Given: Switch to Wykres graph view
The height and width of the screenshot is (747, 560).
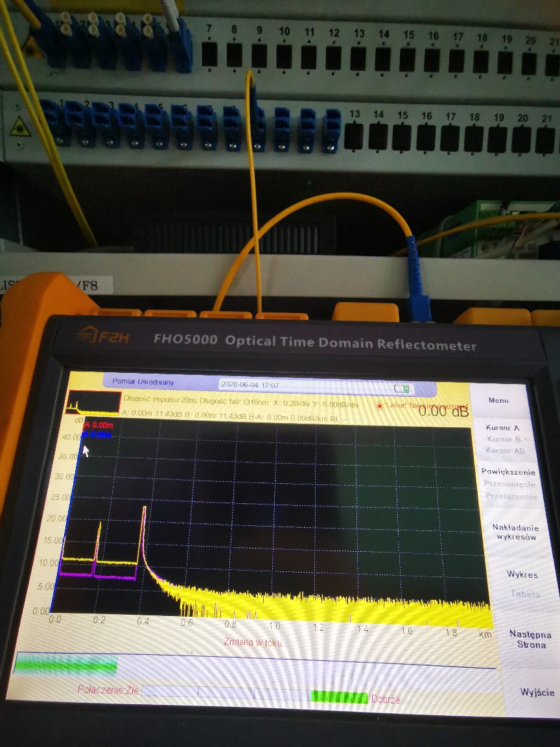Looking at the screenshot, I should click(522, 575).
